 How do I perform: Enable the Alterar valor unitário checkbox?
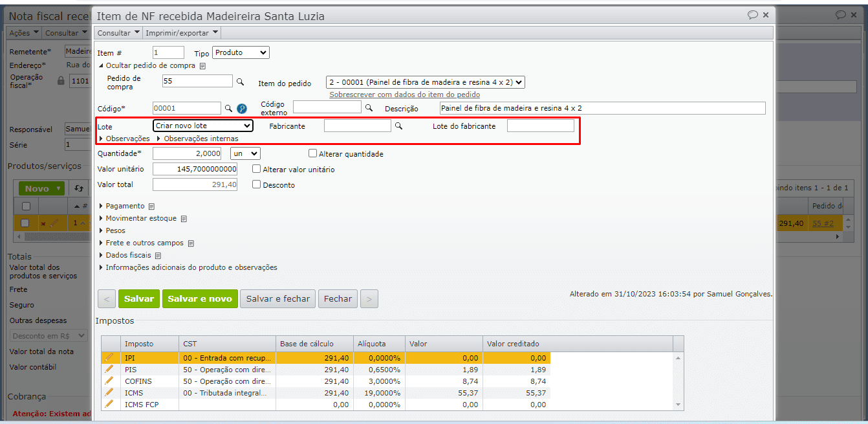click(257, 169)
